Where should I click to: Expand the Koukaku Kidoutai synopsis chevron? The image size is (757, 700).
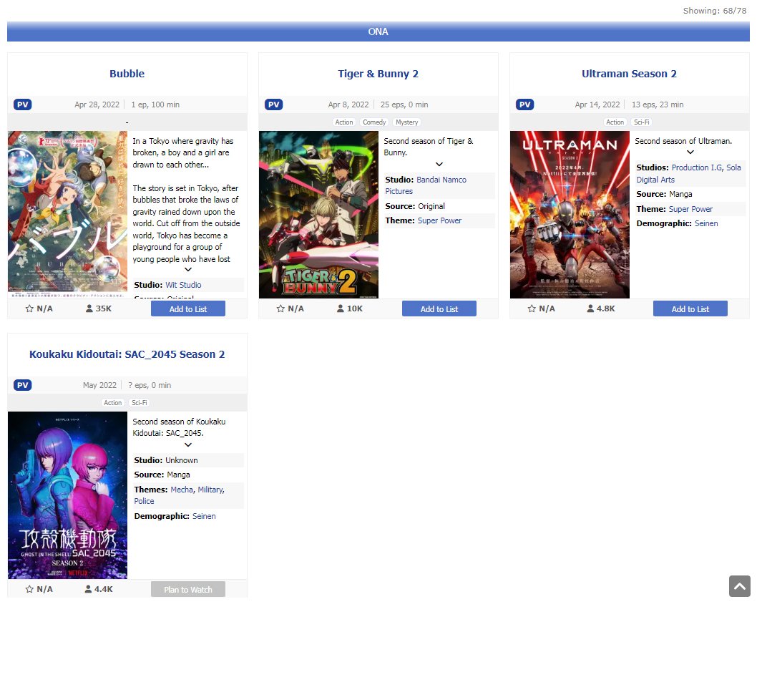pyautogui.click(x=188, y=445)
